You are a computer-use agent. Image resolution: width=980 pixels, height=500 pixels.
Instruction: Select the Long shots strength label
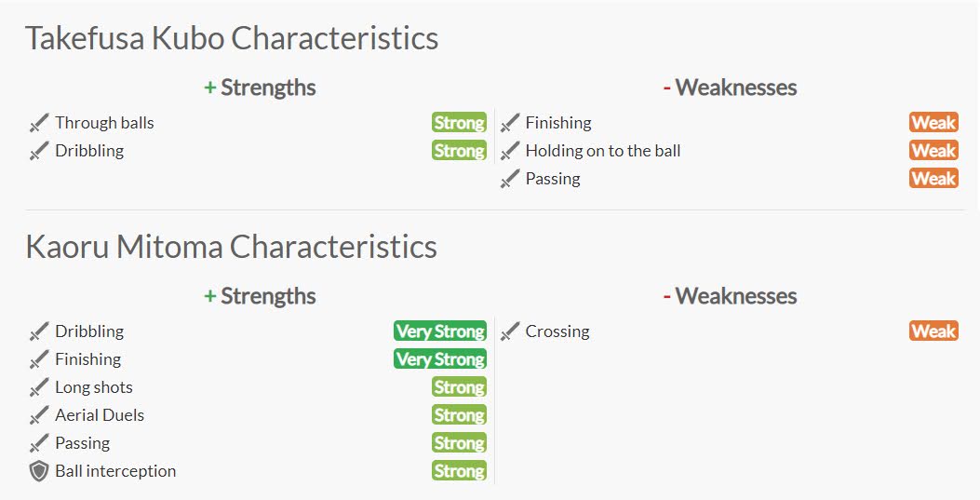pyautogui.click(x=94, y=387)
